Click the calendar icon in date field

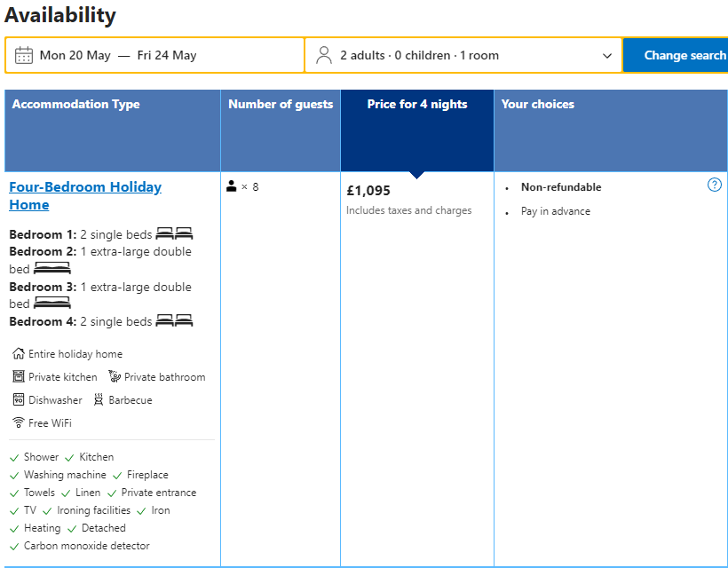pyautogui.click(x=24, y=55)
